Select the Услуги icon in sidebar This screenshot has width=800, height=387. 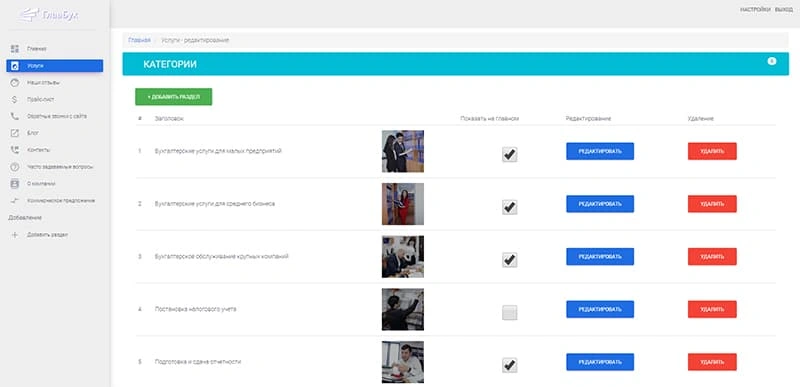(15, 66)
